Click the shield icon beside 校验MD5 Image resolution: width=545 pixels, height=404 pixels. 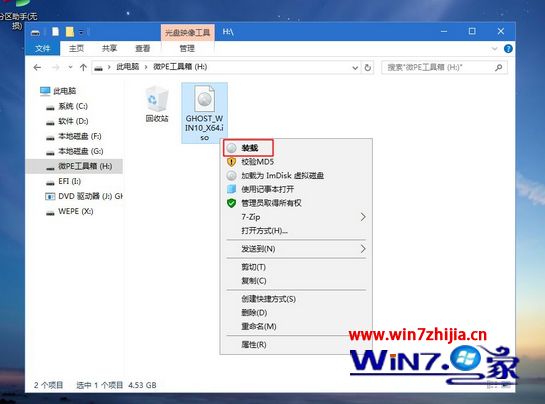tap(231, 162)
